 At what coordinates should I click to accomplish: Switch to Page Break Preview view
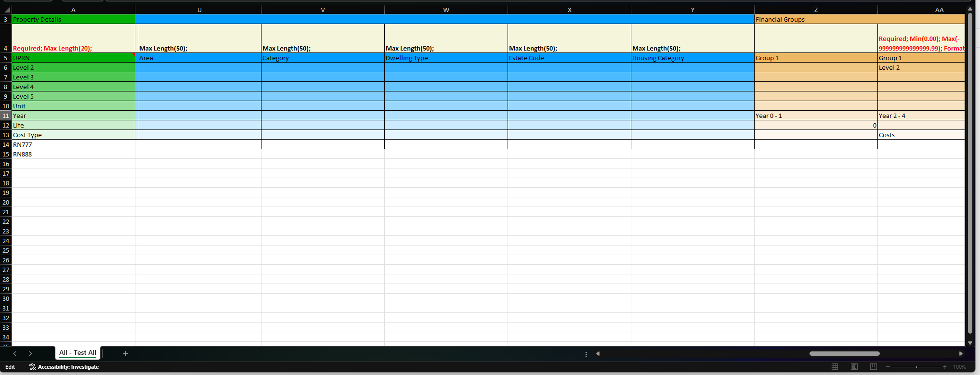point(874,367)
